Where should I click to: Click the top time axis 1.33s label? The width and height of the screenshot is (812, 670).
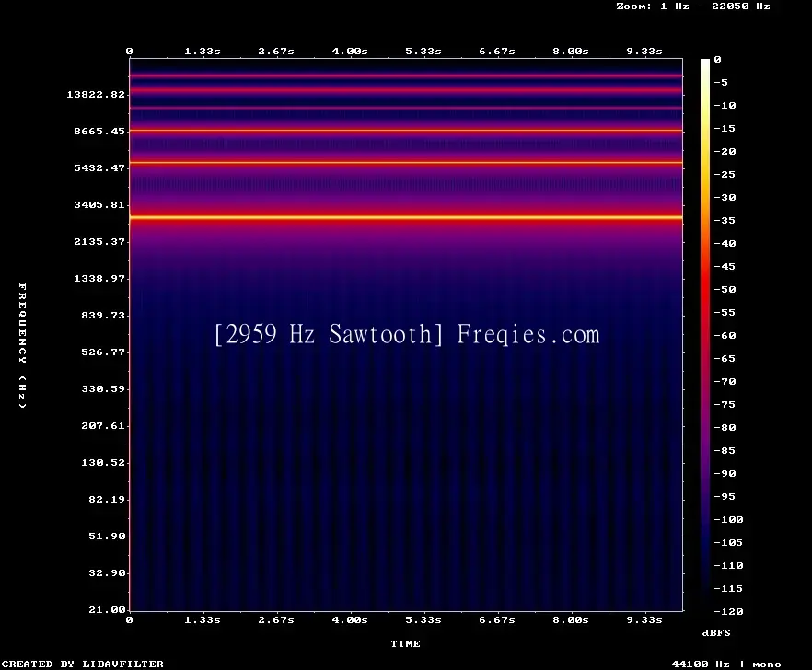coord(203,52)
